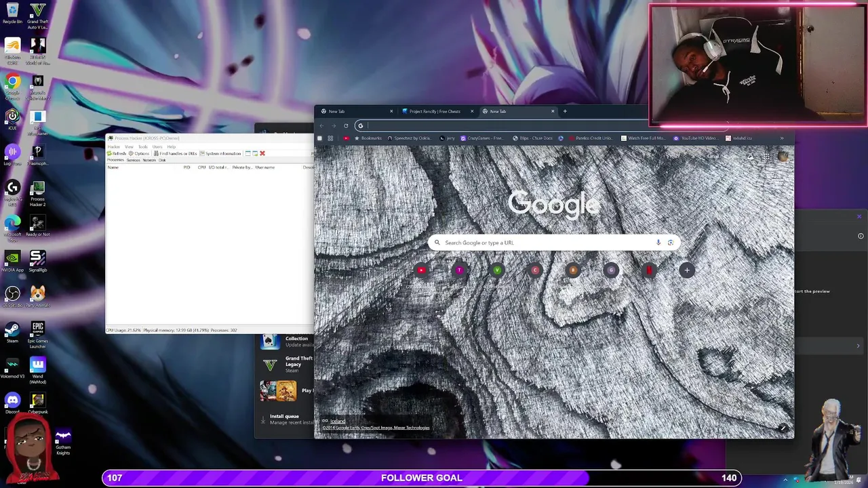Open Users menu in Process Hacker
The image size is (868, 488).
click(157, 147)
